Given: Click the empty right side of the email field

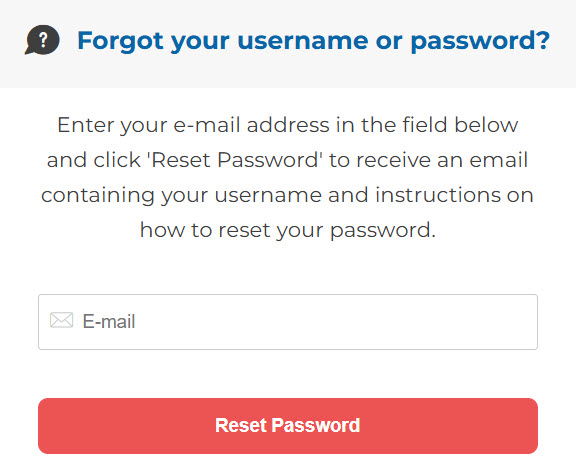Looking at the screenshot, I should [x=404, y=322].
